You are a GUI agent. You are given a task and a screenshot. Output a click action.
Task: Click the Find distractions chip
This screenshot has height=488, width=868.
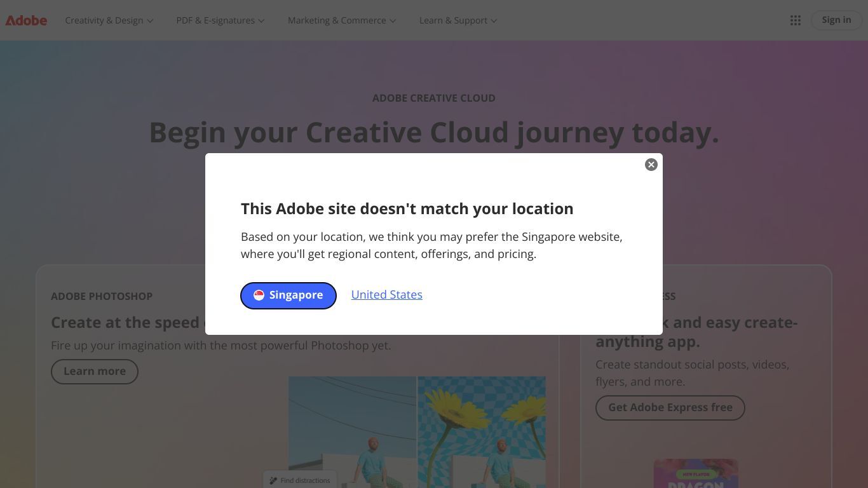300,480
